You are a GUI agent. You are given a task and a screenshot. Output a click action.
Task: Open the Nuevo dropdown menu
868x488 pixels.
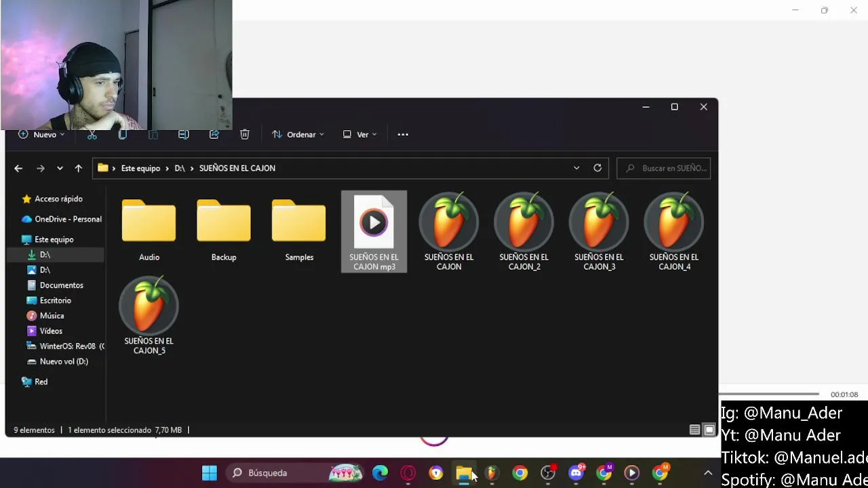41,134
